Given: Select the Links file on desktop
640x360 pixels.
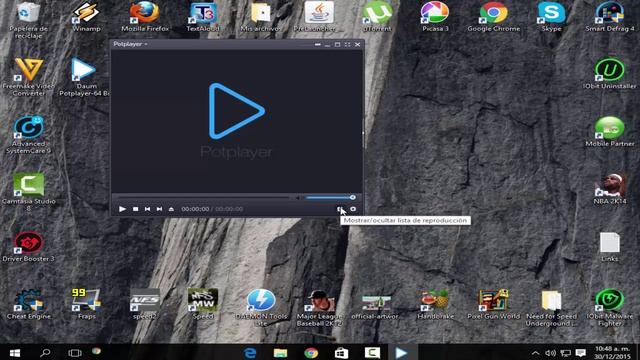Looking at the screenshot, I should point(610,247).
